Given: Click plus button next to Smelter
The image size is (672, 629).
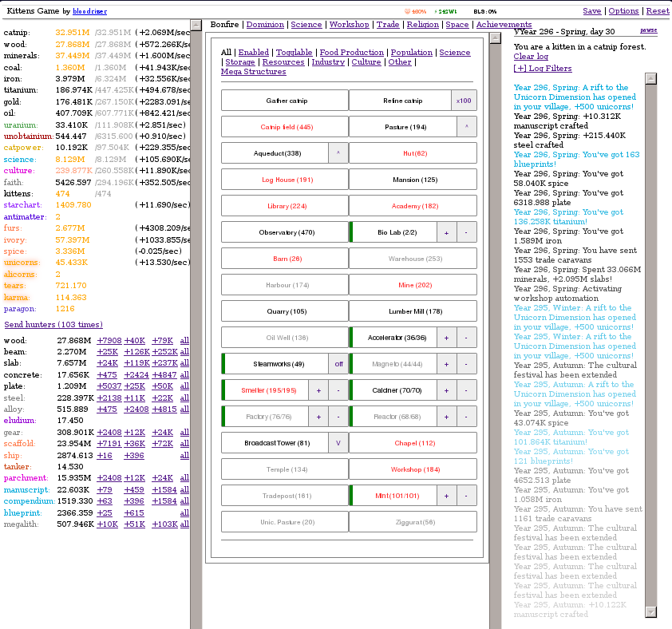Looking at the screenshot, I should (318, 390).
